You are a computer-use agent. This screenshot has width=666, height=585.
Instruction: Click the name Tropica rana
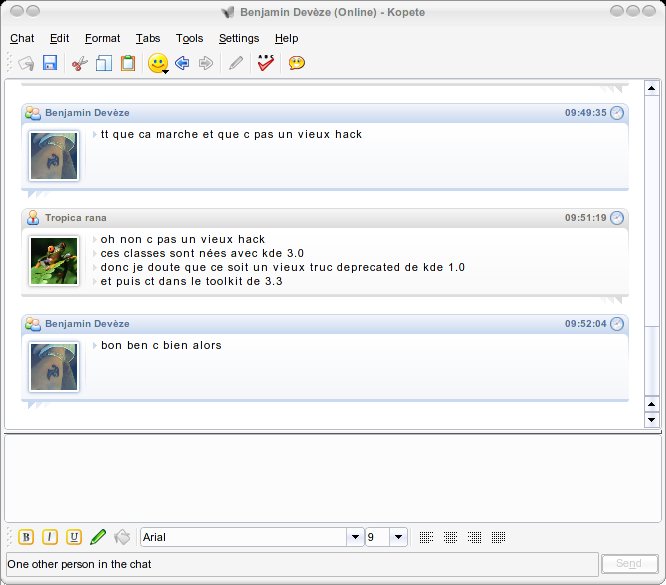click(x=76, y=218)
